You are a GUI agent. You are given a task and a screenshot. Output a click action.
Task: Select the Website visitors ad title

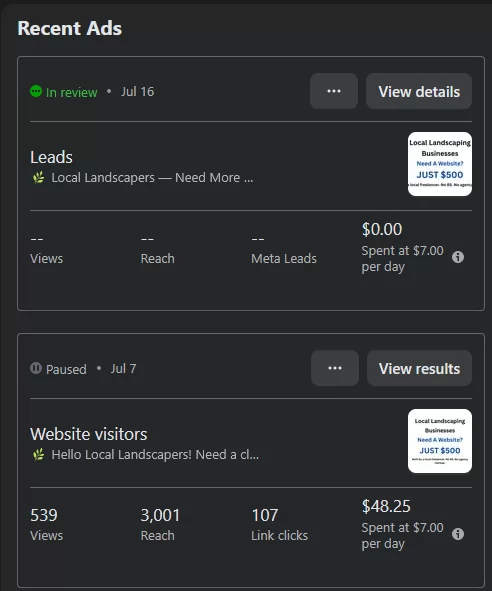[89, 434]
